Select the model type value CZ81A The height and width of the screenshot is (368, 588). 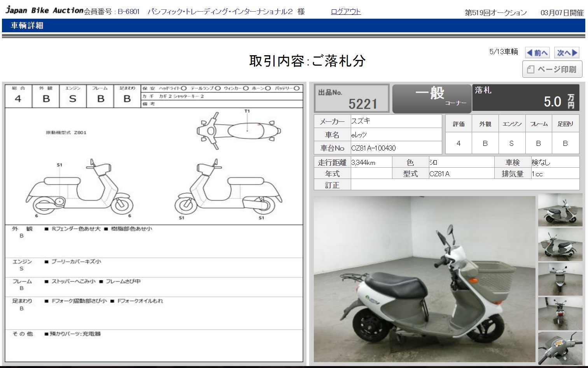[439, 174]
